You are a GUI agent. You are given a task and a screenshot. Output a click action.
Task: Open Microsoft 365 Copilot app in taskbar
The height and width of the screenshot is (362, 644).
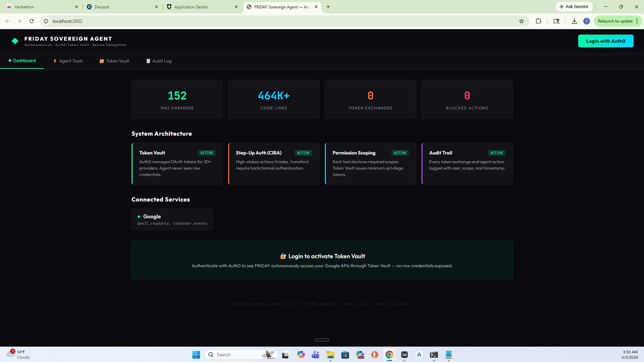[360, 355]
